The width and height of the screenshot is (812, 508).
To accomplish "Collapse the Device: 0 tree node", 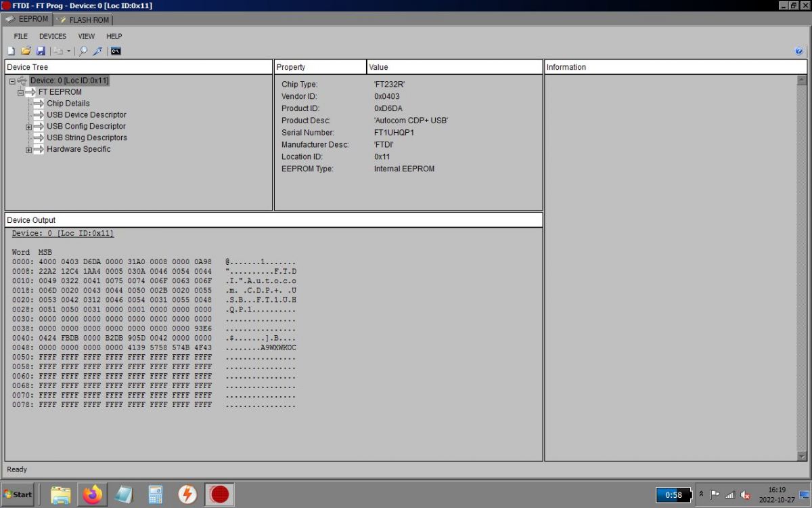I will (12, 81).
